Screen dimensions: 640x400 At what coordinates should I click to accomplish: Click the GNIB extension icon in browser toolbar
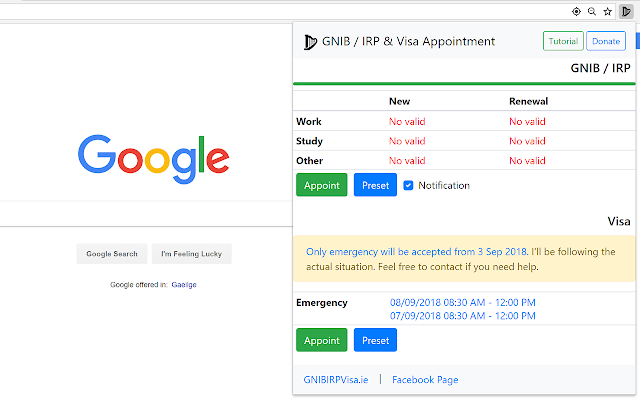(x=626, y=11)
